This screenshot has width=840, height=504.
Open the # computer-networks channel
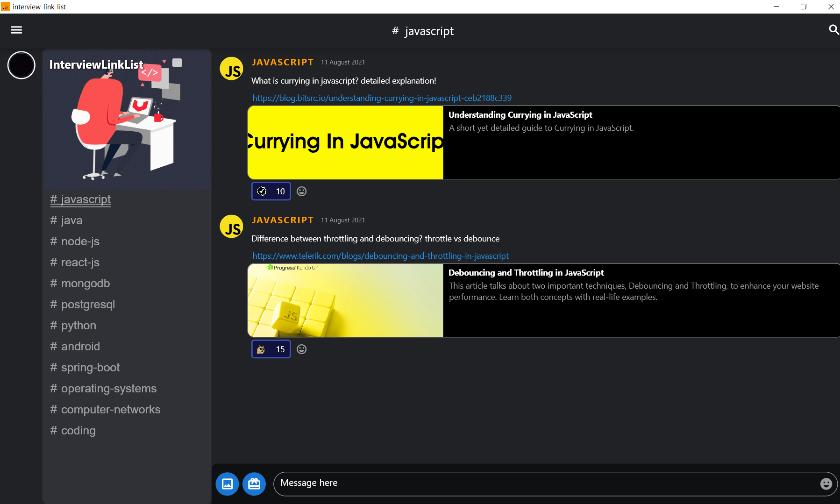click(x=105, y=409)
